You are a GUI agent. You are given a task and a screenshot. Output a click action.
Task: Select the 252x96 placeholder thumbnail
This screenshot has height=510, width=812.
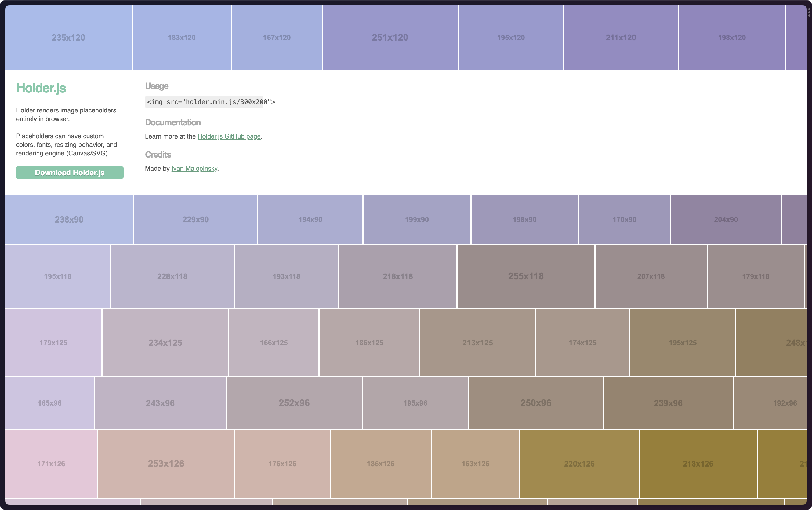pyautogui.click(x=294, y=403)
